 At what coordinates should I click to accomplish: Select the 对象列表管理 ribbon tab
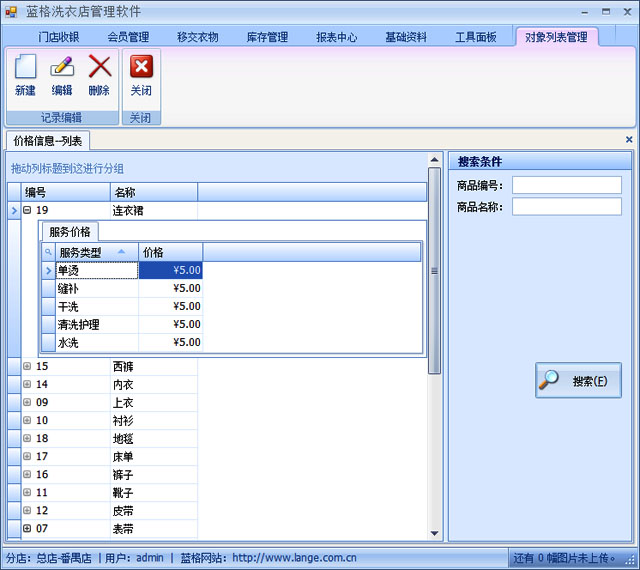point(556,37)
